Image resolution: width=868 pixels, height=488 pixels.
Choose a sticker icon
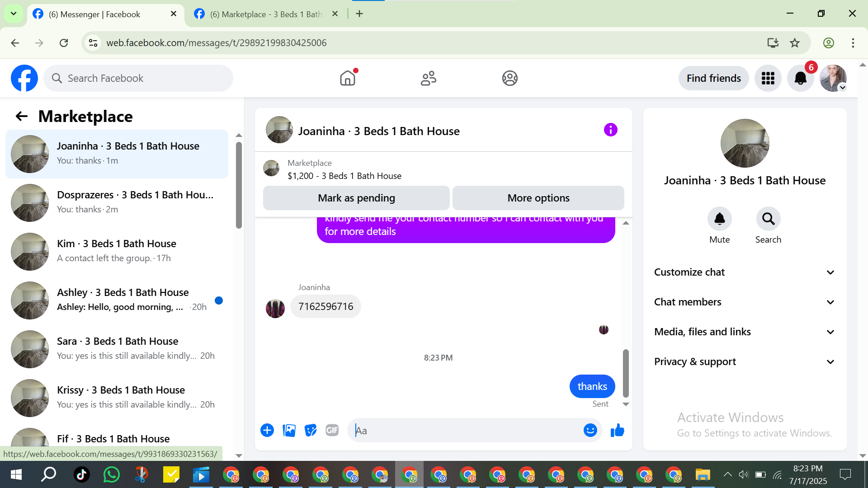click(311, 431)
